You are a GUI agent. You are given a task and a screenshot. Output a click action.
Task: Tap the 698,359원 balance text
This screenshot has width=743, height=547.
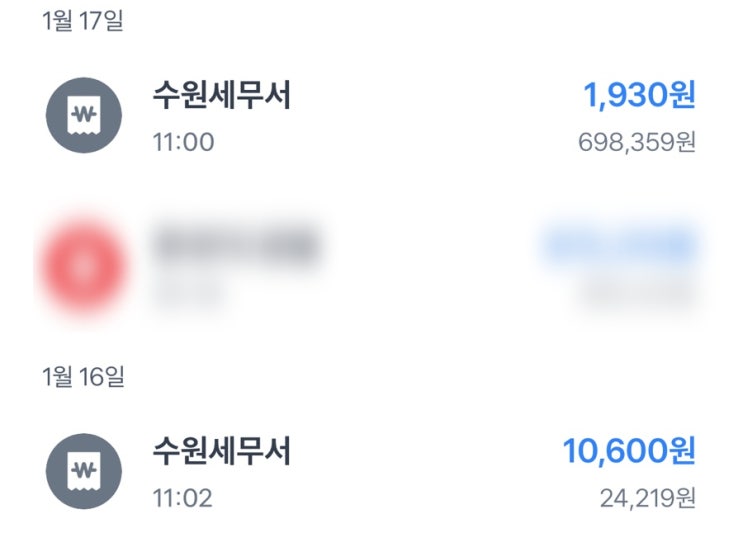[x=636, y=142]
